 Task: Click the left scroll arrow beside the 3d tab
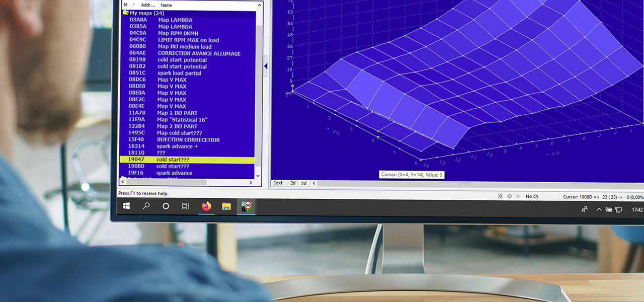click(314, 183)
